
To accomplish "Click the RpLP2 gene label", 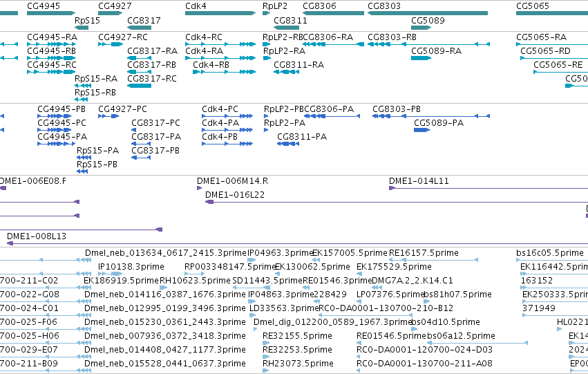I will tap(275, 6).
